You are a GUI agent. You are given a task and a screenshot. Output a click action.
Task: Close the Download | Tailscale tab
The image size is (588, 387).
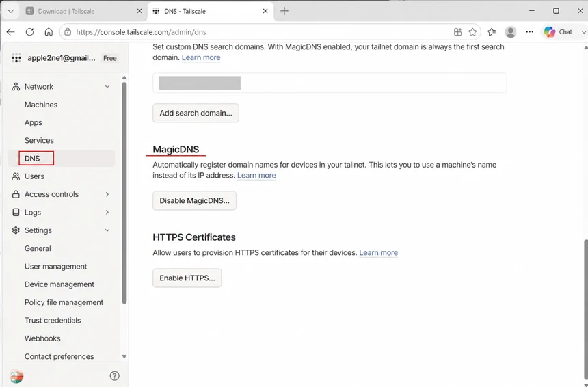pos(139,11)
